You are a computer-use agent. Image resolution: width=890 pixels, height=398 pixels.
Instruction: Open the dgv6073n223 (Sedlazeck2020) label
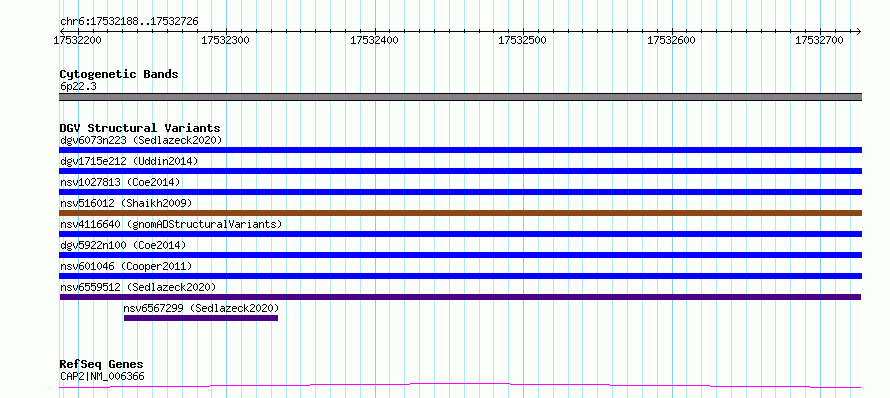(x=141, y=140)
